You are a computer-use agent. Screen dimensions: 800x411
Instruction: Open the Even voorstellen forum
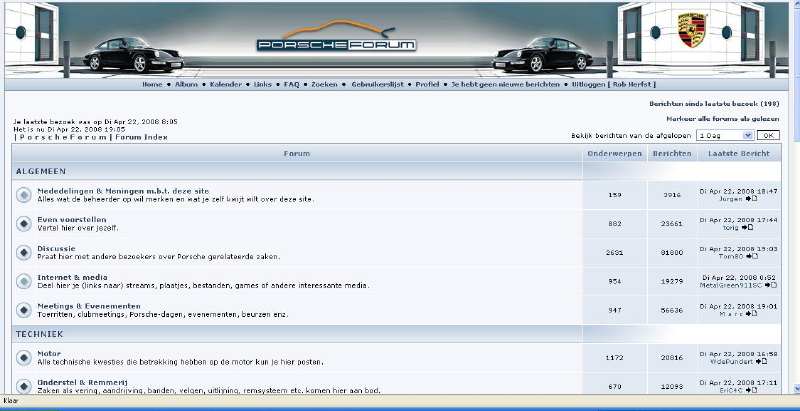point(72,220)
